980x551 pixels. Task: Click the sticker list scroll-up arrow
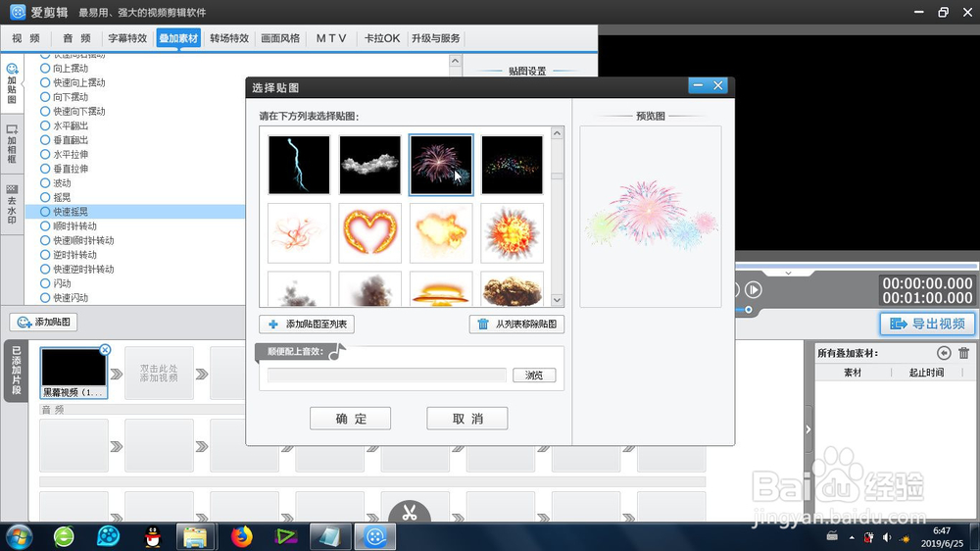(x=558, y=133)
